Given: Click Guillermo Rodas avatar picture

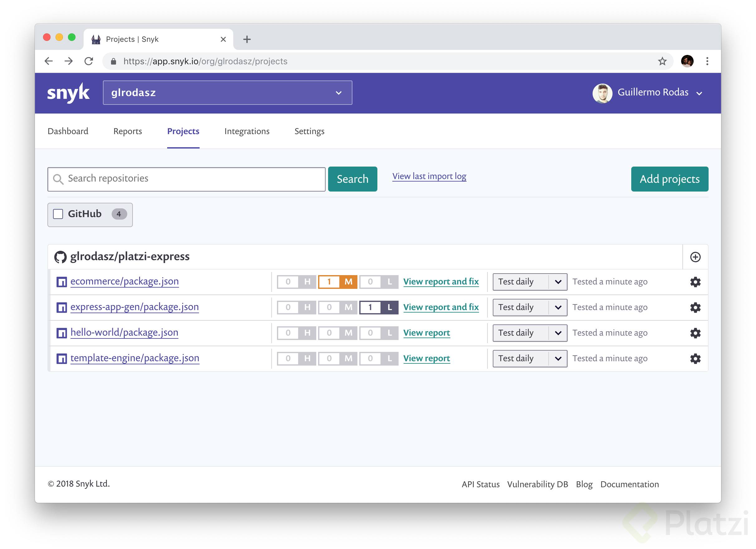Looking at the screenshot, I should [602, 93].
